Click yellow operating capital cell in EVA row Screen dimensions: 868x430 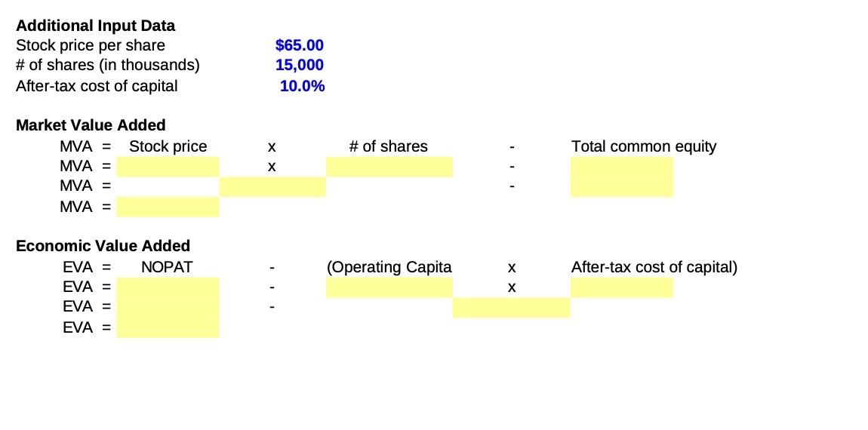[389, 287]
